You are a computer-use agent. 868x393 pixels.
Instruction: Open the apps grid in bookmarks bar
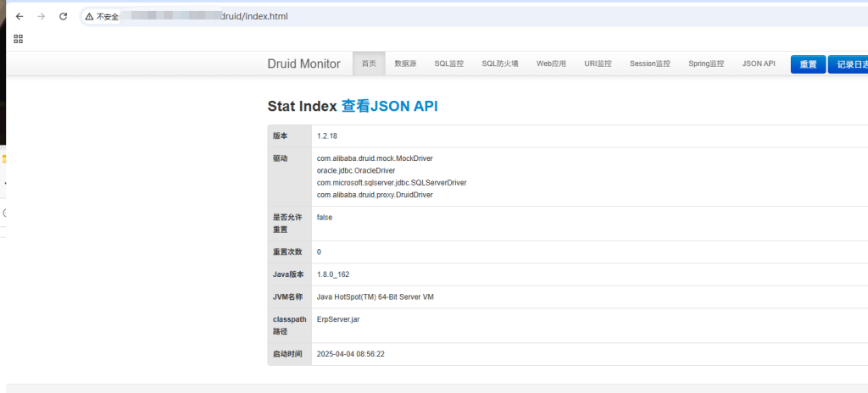coord(18,39)
